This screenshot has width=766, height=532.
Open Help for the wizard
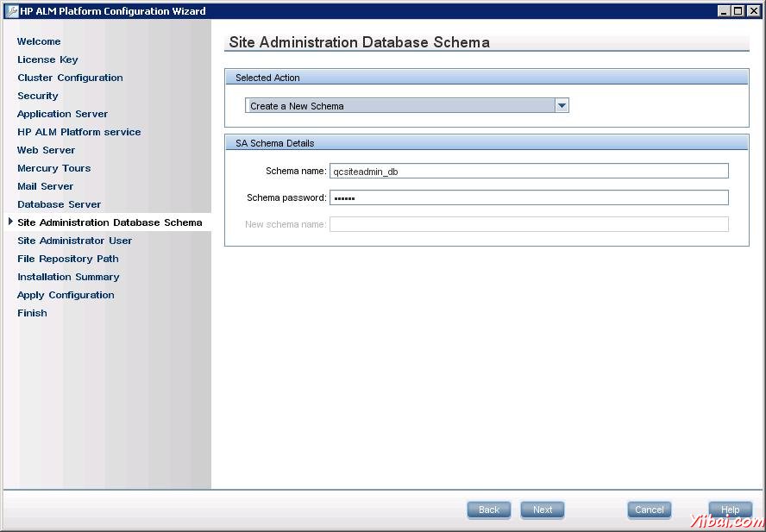pos(730,510)
